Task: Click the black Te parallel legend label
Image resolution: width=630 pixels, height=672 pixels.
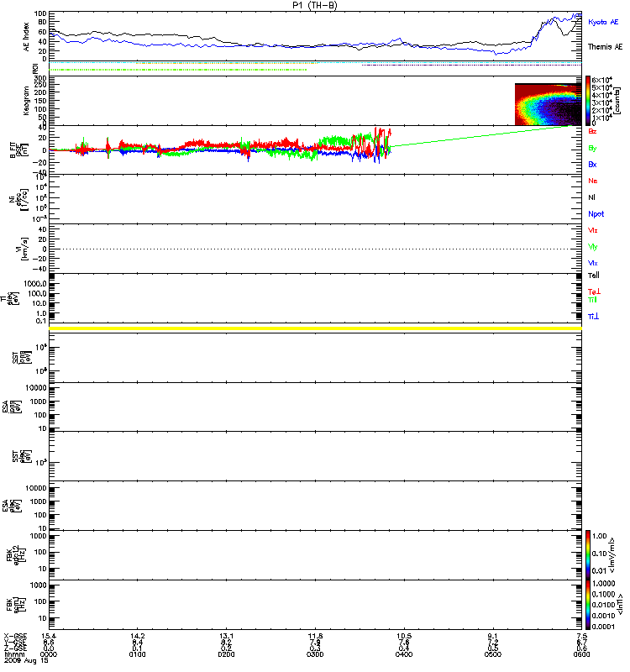Action: (594, 276)
